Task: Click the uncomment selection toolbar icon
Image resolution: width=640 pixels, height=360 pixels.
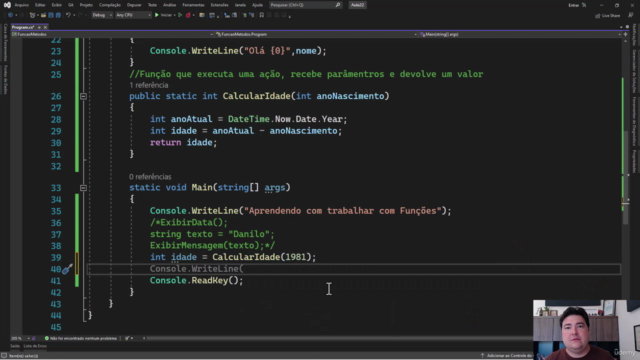Action: coord(251,15)
